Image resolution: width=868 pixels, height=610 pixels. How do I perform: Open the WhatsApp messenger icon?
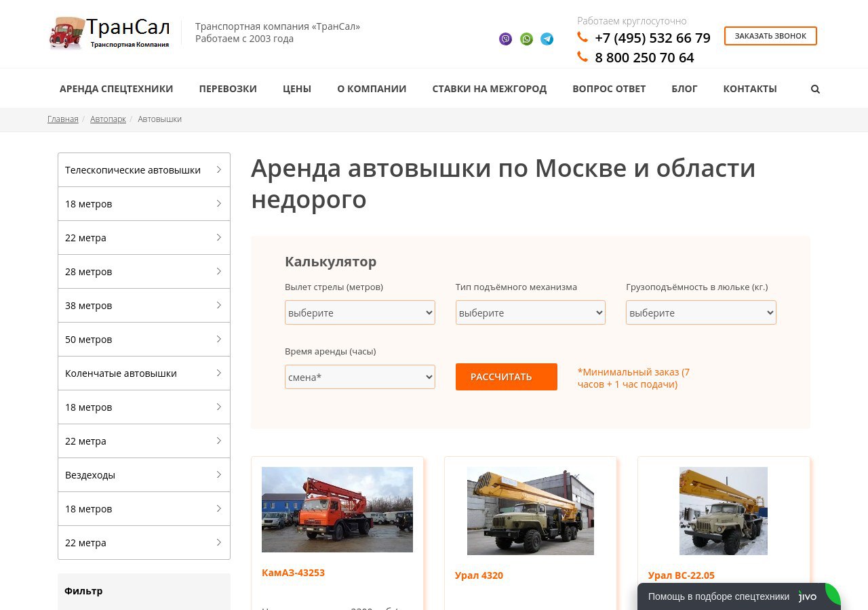tap(526, 39)
